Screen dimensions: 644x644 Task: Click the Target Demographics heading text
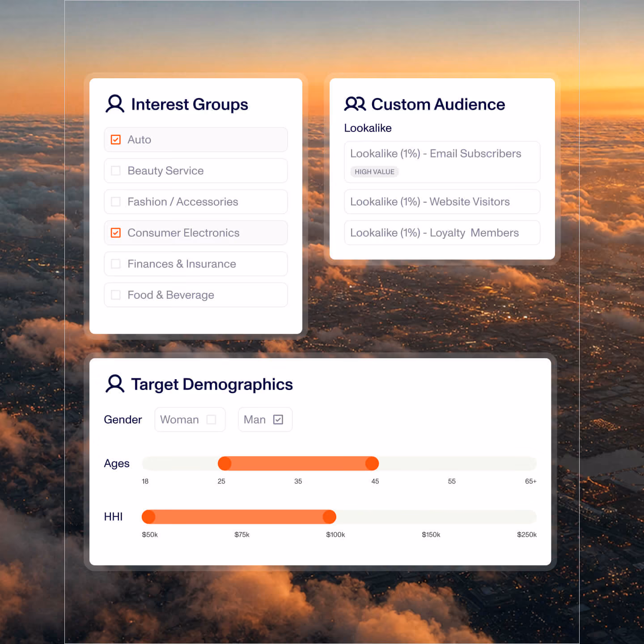point(212,385)
